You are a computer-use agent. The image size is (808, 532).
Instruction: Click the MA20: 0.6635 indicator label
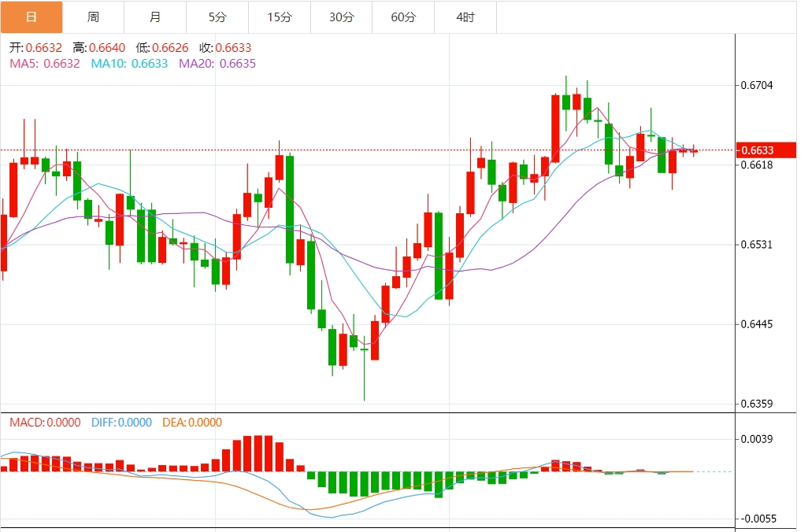tap(217, 63)
